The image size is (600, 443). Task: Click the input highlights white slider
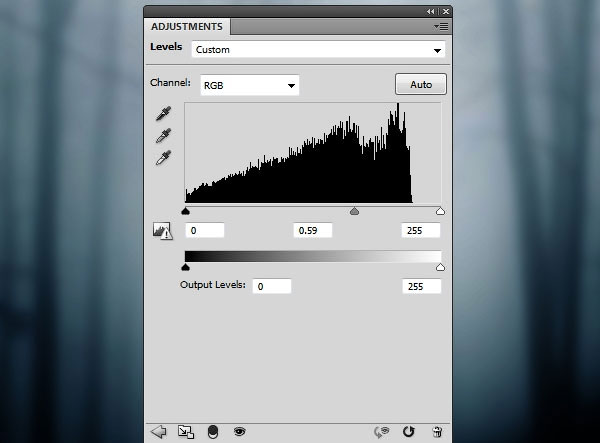click(440, 211)
